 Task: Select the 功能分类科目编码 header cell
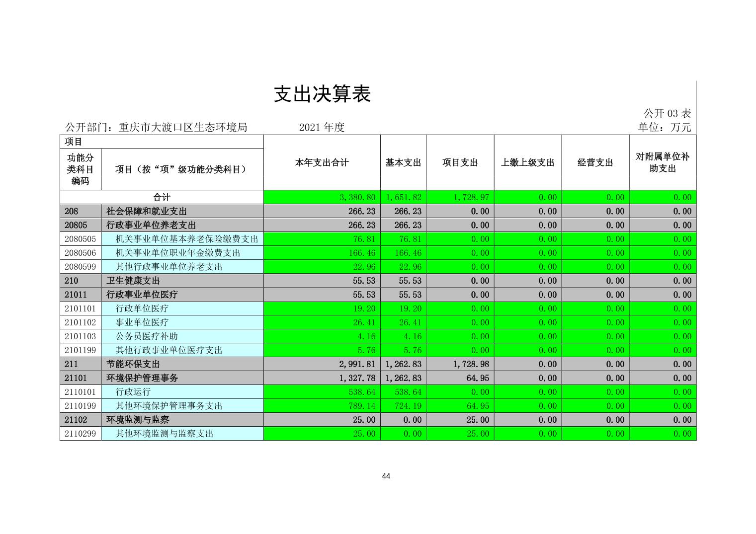[80, 169]
